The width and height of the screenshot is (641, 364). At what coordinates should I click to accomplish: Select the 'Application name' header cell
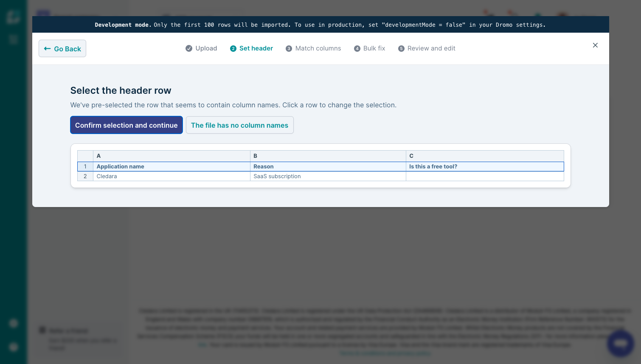(x=171, y=167)
